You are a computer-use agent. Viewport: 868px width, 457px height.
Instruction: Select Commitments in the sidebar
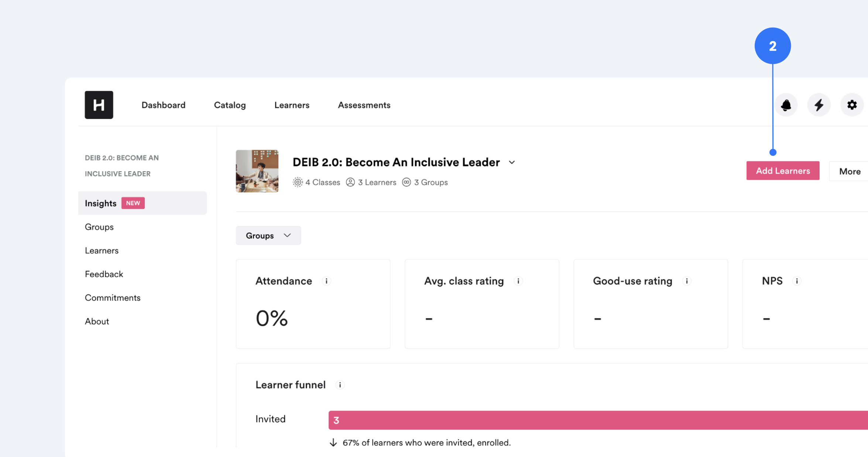coord(113,298)
